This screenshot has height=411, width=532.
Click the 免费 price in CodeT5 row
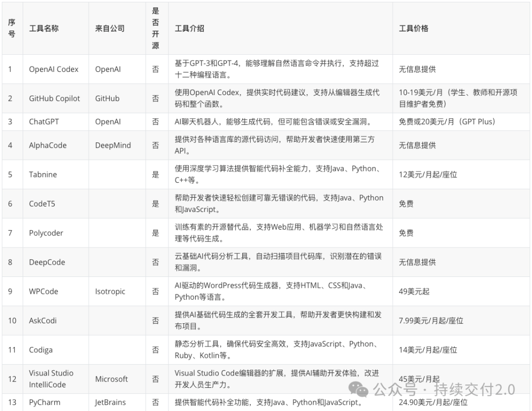[406, 204]
